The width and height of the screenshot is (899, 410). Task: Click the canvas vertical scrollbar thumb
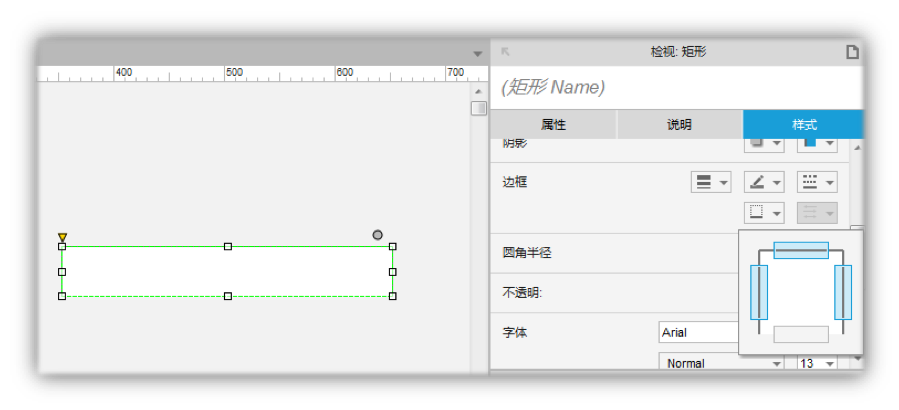479,108
